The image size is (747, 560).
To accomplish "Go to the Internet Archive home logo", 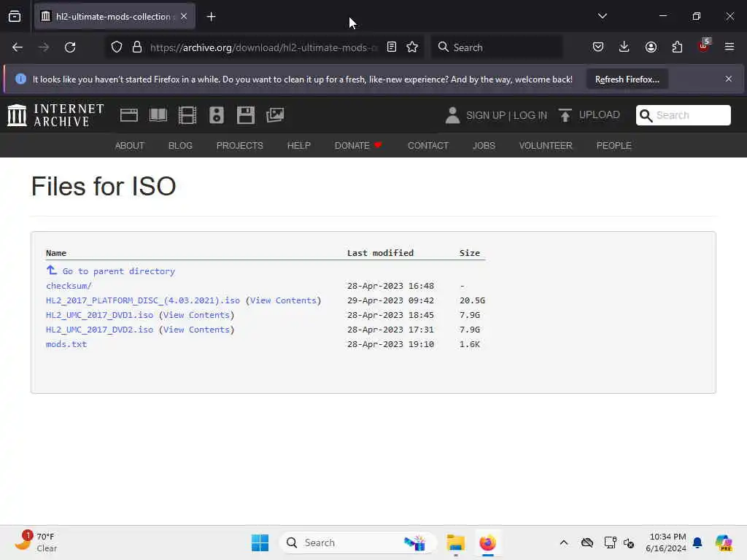I will click(x=55, y=115).
